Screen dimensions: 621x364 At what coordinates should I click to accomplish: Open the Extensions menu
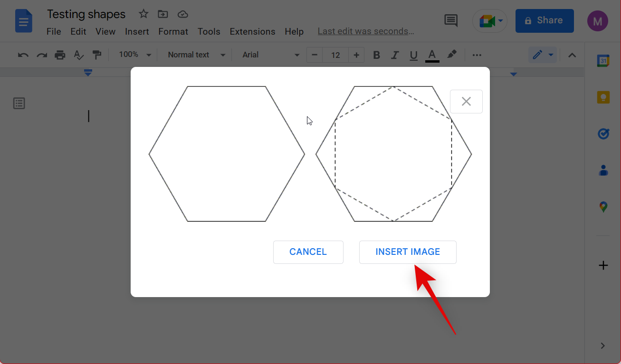click(x=252, y=32)
